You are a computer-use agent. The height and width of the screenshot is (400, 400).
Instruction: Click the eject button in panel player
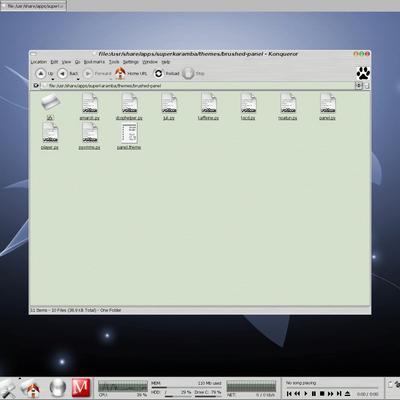pyautogui.click(x=347, y=394)
